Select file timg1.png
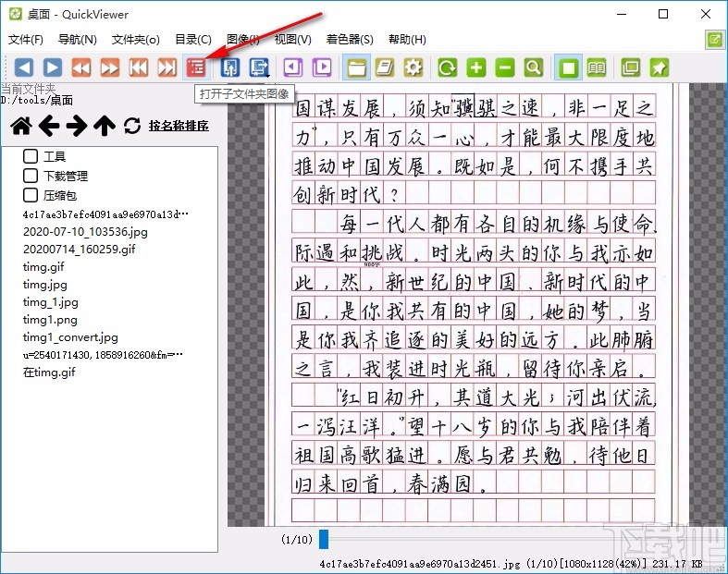The width and height of the screenshot is (728, 574). 50,320
